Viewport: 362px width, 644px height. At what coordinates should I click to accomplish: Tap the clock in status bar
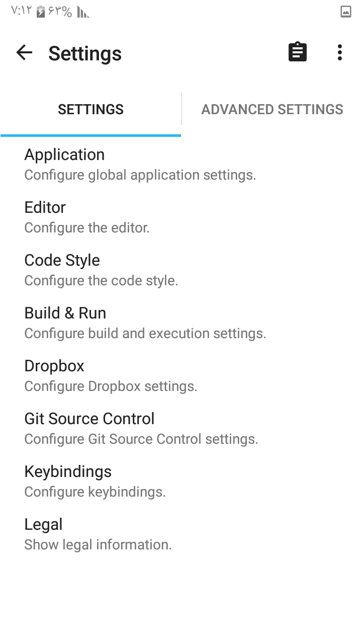pyautogui.click(x=22, y=12)
